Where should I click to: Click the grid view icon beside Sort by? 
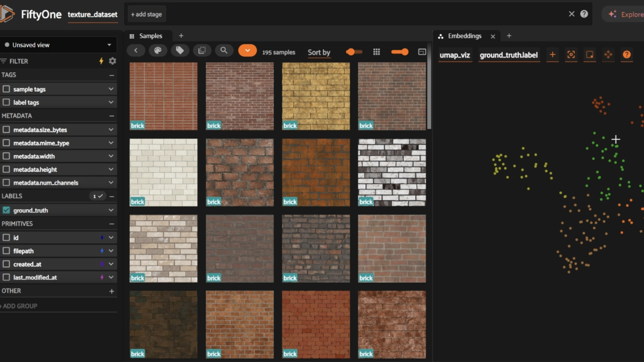coord(376,52)
